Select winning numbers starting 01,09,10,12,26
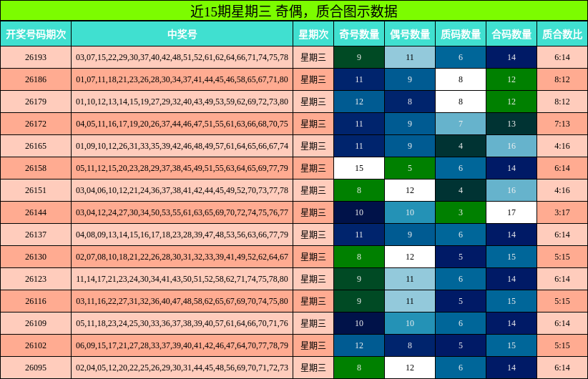The width and height of the screenshot is (588, 379). 182,146
